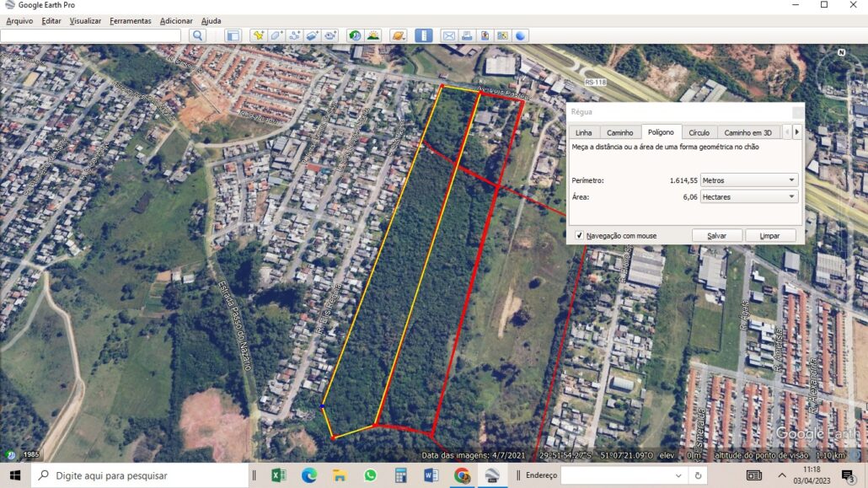This screenshot has height=488, width=868.
Task: Switch to the Caminho tab
Action: [619, 132]
